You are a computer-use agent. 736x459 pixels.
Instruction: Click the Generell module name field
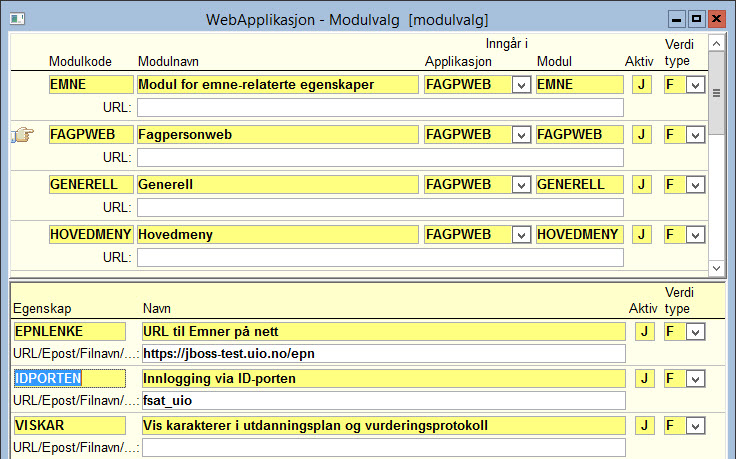277,184
